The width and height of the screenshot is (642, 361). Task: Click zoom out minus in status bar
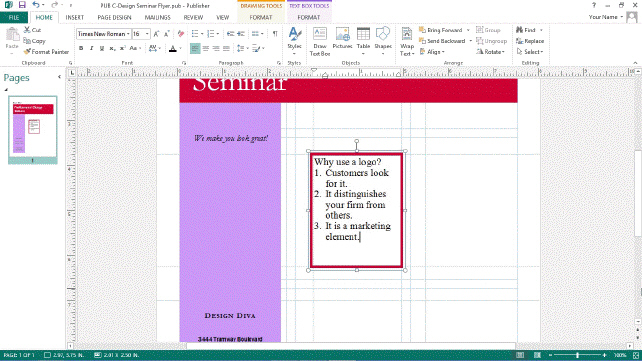[550, 355]
